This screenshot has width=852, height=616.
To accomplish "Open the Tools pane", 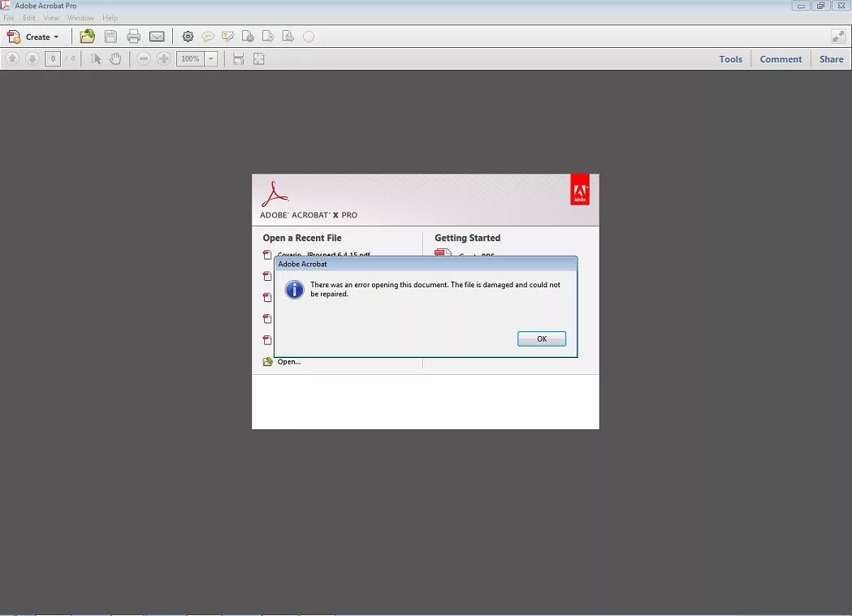I will pos(730,59).
